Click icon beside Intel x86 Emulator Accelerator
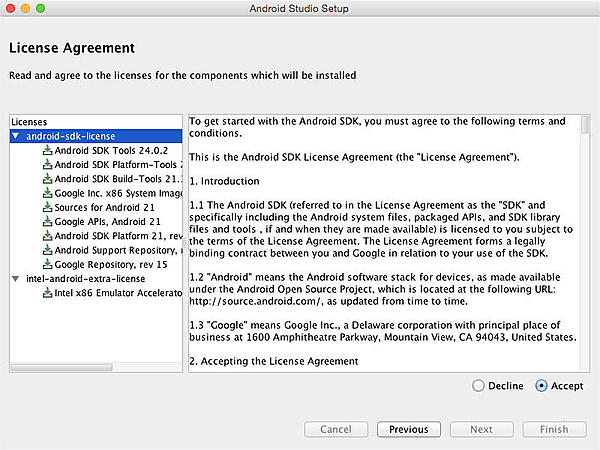 click(x=47, y=293)
